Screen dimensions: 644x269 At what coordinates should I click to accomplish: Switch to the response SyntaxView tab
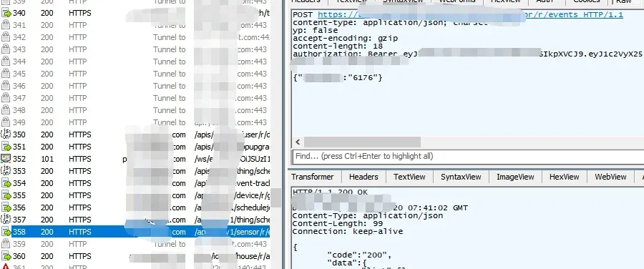pyautogui.click(x=461, y=177)
